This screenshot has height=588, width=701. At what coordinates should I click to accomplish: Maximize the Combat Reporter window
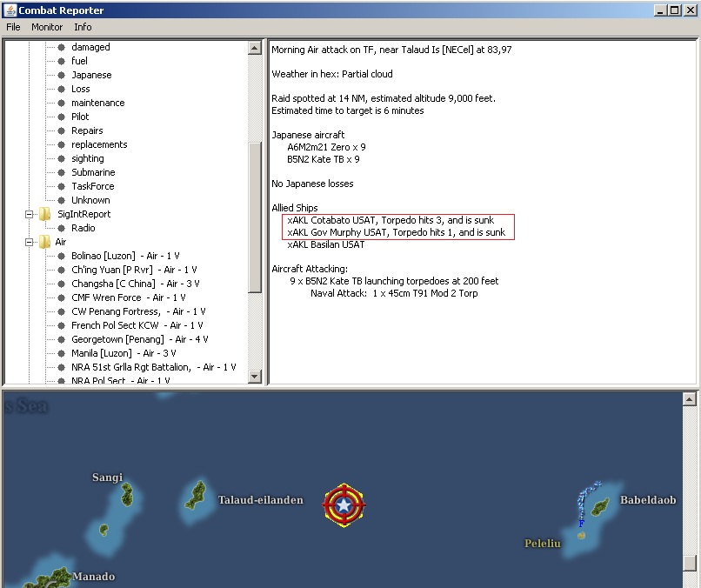[x=675, y=10]
